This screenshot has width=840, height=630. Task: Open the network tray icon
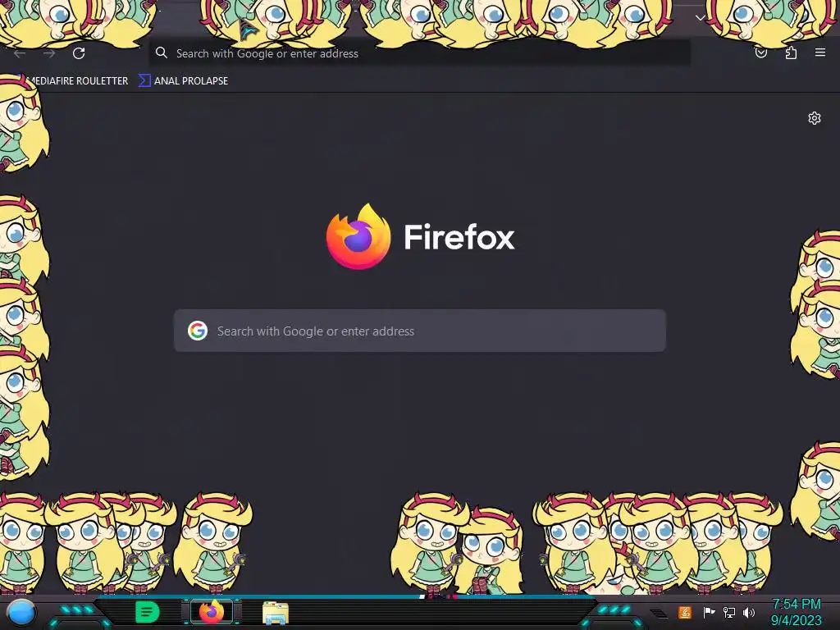[728, 612]
